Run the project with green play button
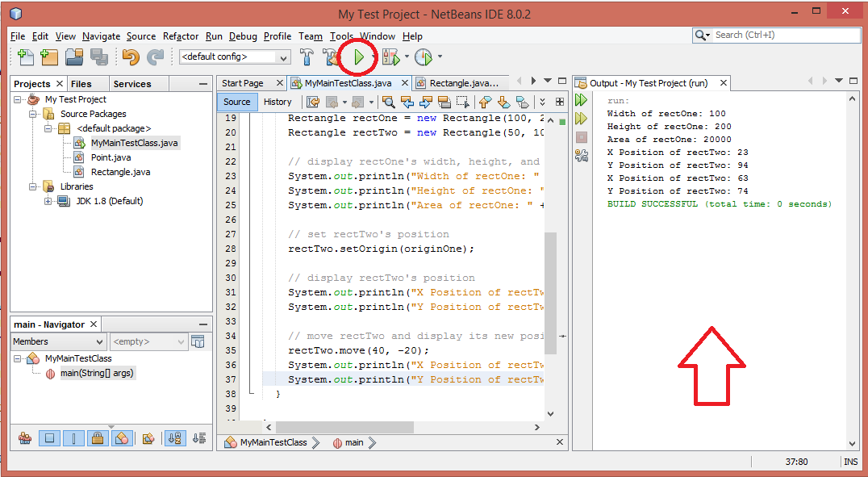The width and height of the screenshot is (868, 477). click(359, 56)
